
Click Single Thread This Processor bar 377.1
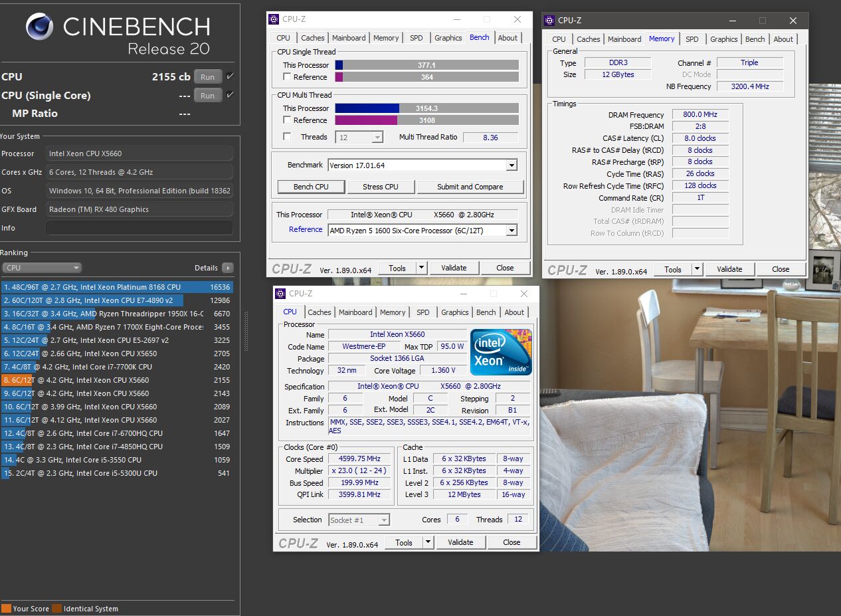pyautogui.click(x=426, y=65)
